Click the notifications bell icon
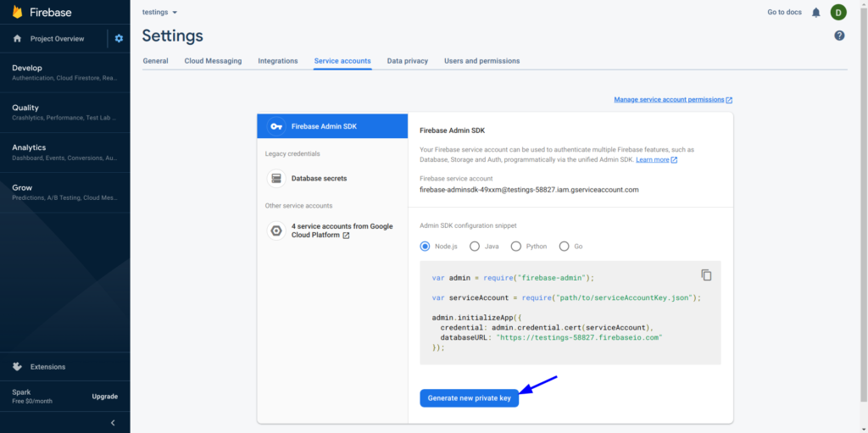The width and height of the screenshot is (868, 433). (x=815, y=12)
